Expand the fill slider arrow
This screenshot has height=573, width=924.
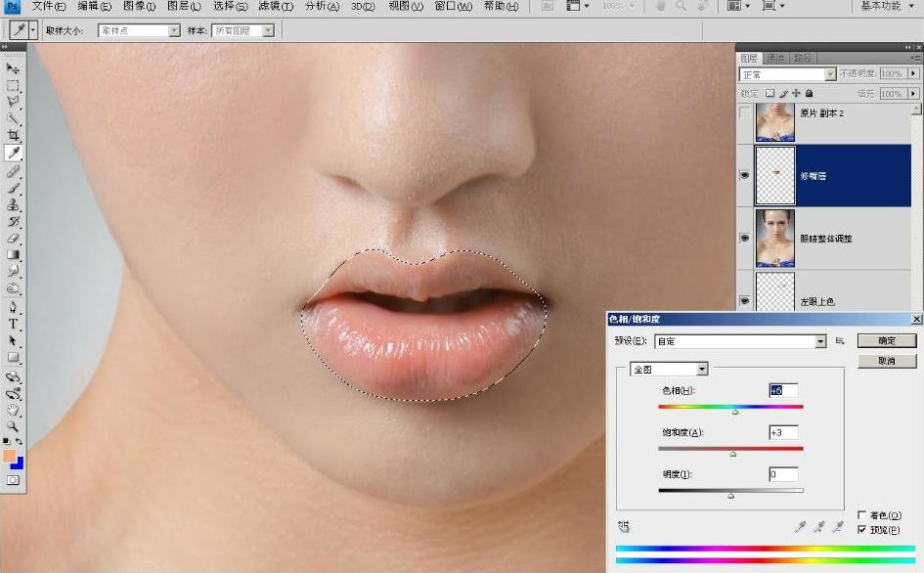913,94
